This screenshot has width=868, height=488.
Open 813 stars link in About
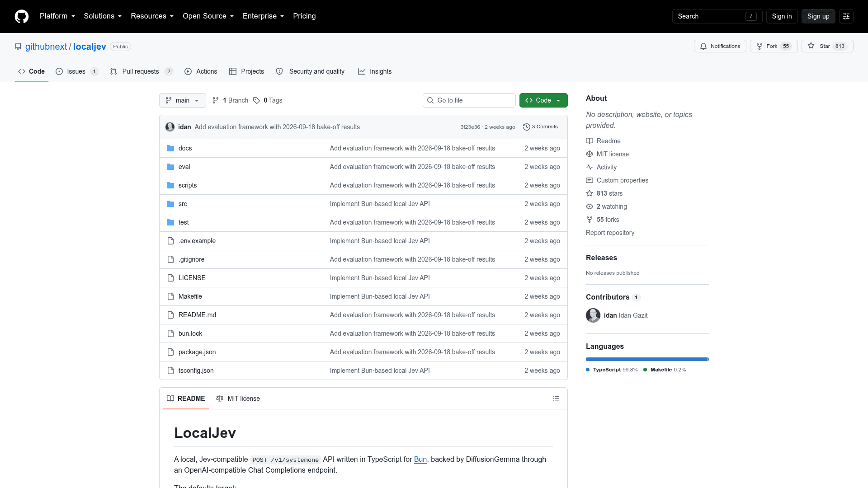pyautogui.click(x=604, y=193)
